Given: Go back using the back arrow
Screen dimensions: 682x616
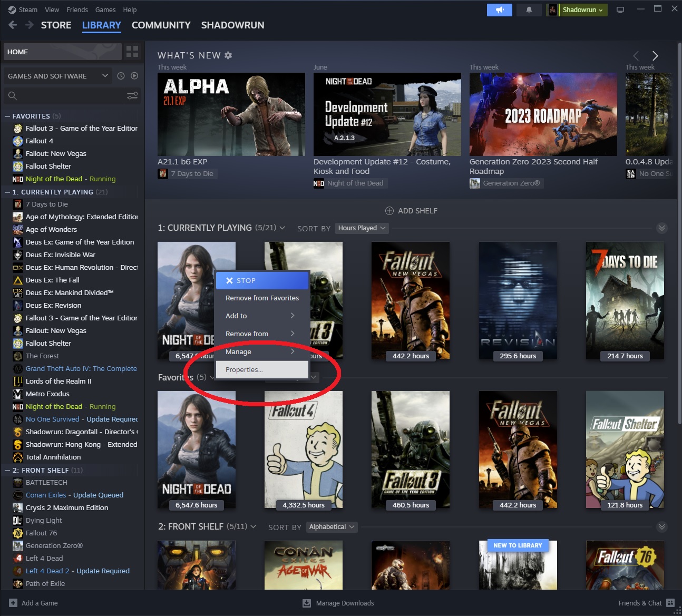Looking at the screenshot, I should pyautogui.click(x=13, y=25).
